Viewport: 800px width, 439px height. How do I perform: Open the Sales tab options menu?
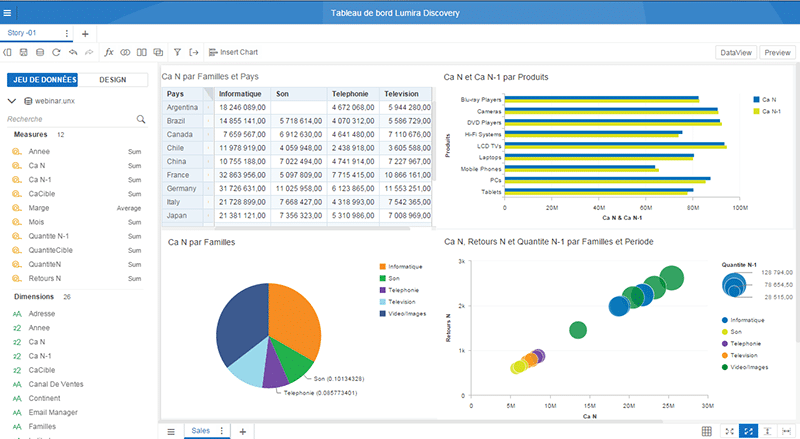pos(221,431)
